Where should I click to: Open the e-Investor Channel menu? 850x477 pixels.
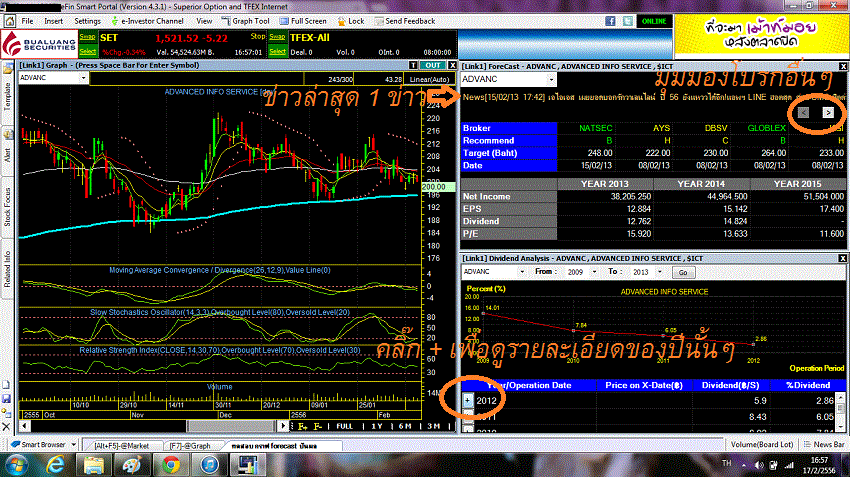[147, 21]
